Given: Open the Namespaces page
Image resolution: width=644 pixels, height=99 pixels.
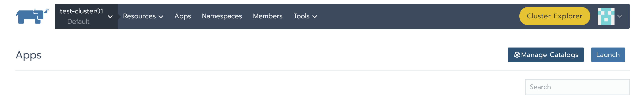Looking at the screenshot, I should [222, 16].
